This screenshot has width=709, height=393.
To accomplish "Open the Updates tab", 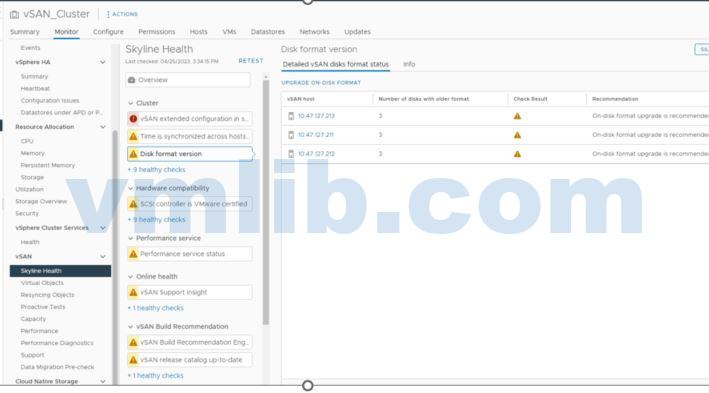I will click(357, 32).
